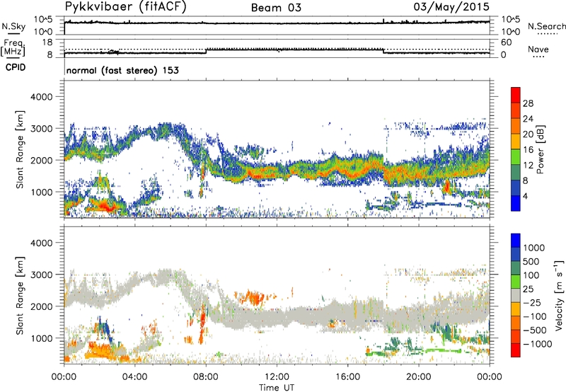Click the Slant Range [km] label of power panel

(20, 149)
